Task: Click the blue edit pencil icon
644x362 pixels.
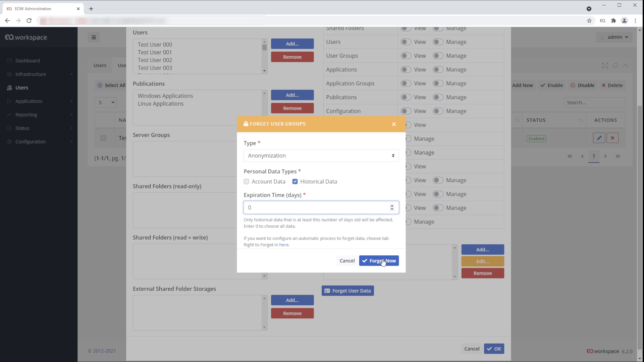Action: pos(599,138)
